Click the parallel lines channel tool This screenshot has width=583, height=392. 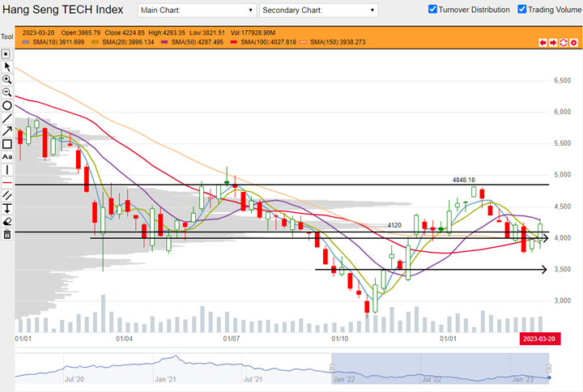pos(7,195)
